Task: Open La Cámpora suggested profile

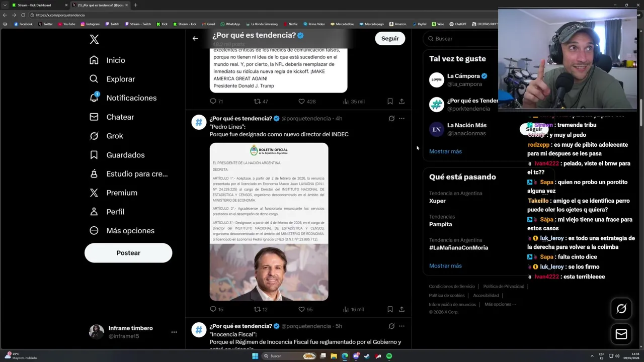Action: (x=463, y=79)
